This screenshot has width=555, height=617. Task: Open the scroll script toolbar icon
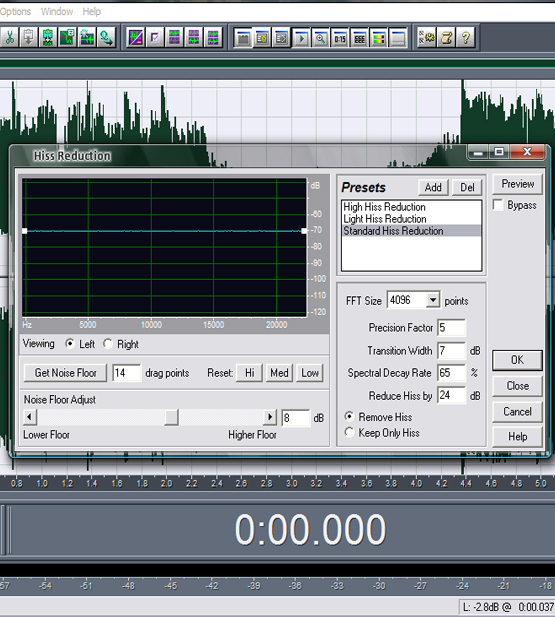(x=446, y=38)
